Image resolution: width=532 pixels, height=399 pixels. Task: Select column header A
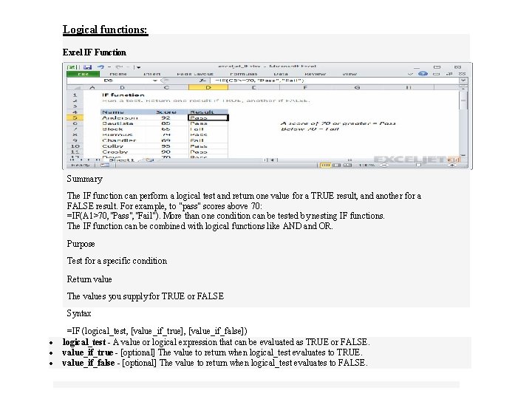coord(92,87)
